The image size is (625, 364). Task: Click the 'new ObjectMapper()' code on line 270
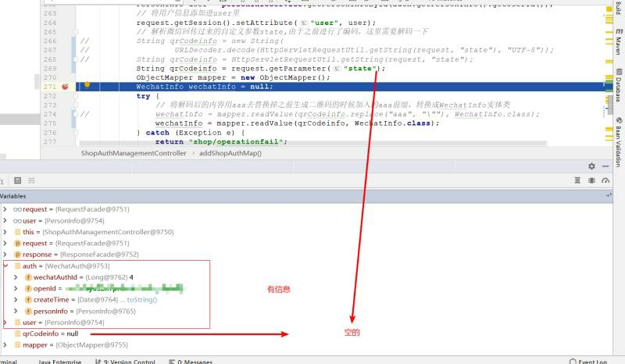[285, 78]
